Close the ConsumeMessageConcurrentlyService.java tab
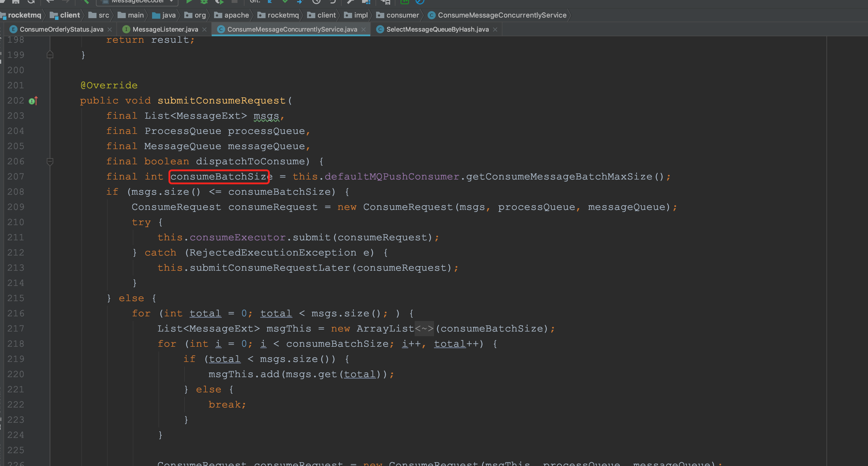This screenshot has width=868, height=466. click(363, 30)
